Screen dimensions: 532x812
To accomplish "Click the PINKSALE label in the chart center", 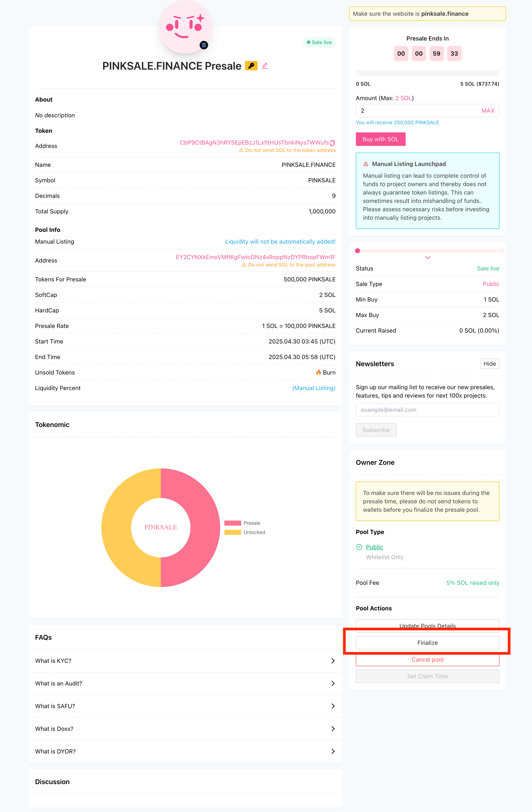I will [x=160, y=527].
